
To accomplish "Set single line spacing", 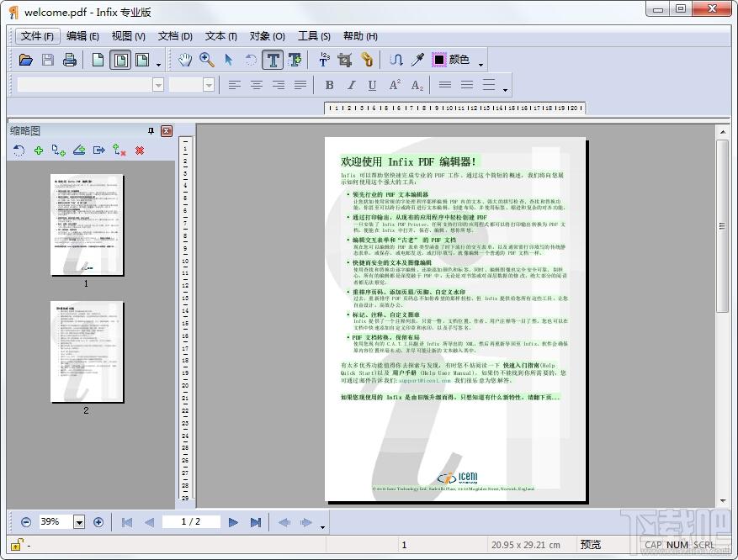I will [x=445, y=85].
